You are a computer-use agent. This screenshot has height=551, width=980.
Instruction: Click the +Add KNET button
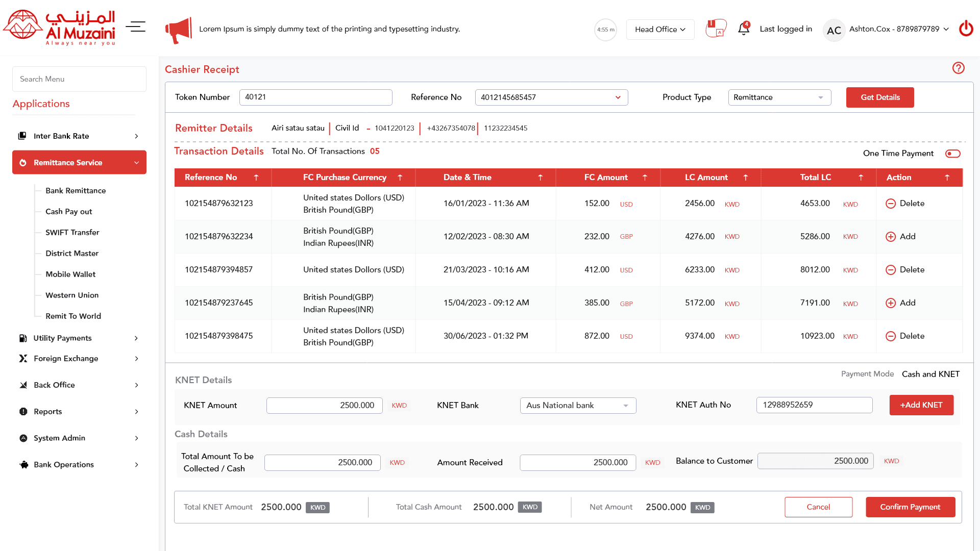click(x=921, y=405)
